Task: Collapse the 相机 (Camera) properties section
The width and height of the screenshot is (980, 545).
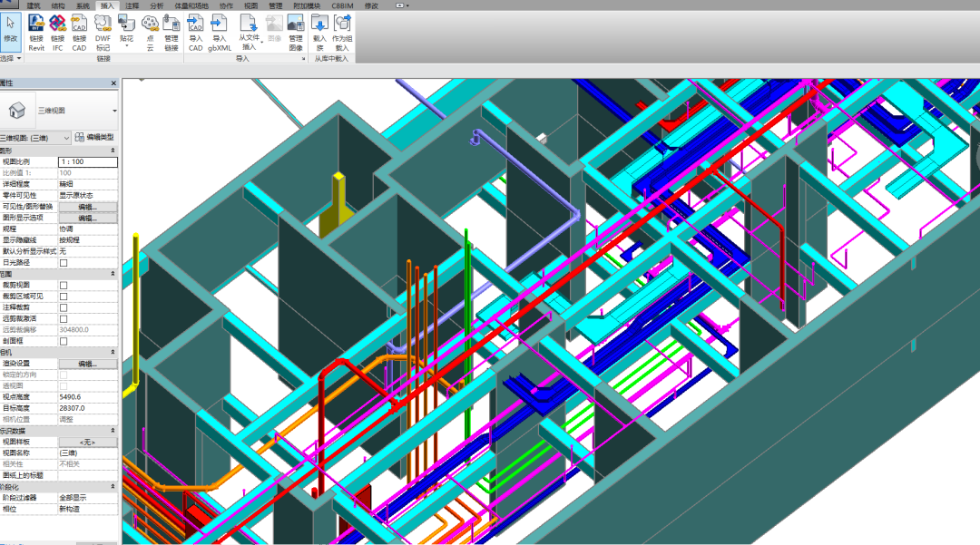Action: pos(113,352)
